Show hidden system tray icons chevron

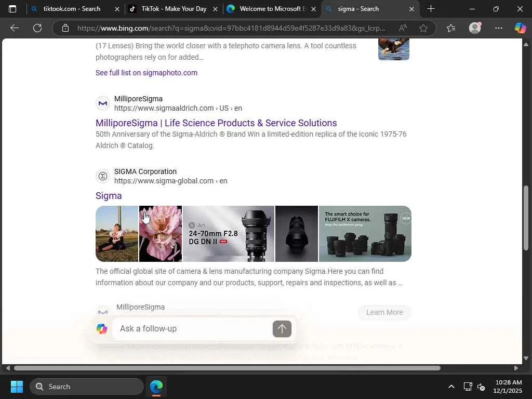[451, 387]
